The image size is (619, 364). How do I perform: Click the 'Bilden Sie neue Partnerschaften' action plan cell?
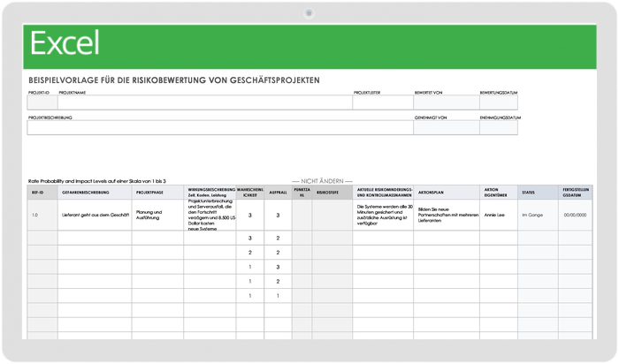click(x=447, y=215)
